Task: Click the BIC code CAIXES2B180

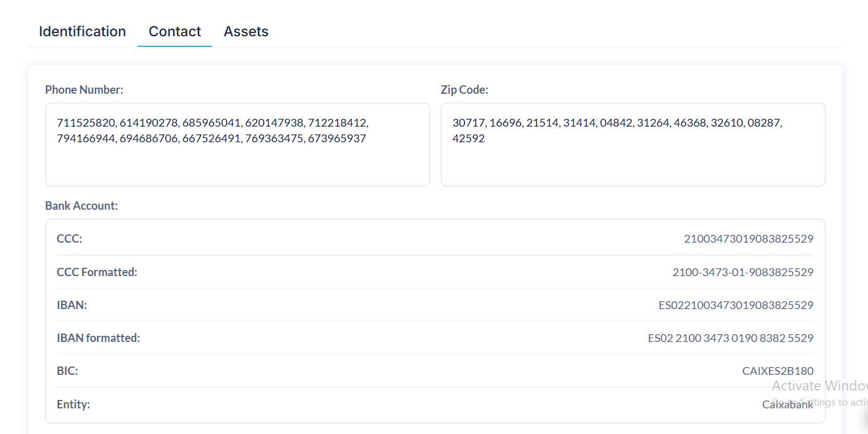Action: pyautogui.click(x=778, y=371)
